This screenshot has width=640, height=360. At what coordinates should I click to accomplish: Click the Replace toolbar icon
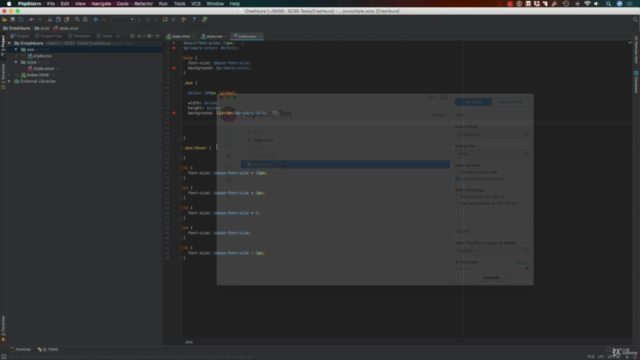point(85,19)
